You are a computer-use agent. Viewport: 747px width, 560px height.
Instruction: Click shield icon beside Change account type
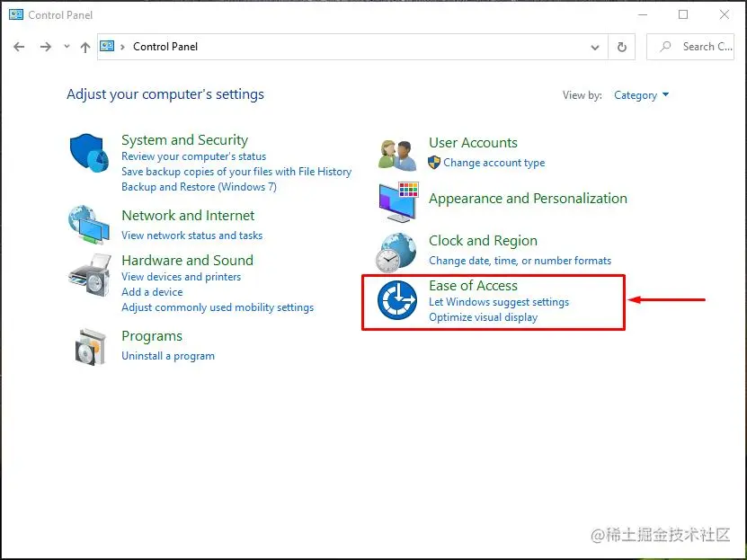tap(434, 163)
